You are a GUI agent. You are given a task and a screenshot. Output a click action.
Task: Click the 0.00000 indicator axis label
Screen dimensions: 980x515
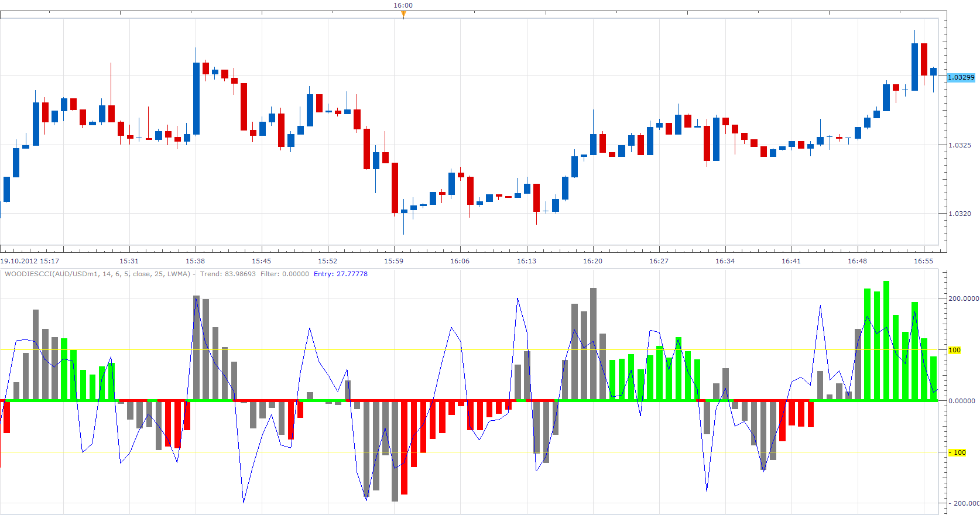pyautogui.click(x=961, y=401)
